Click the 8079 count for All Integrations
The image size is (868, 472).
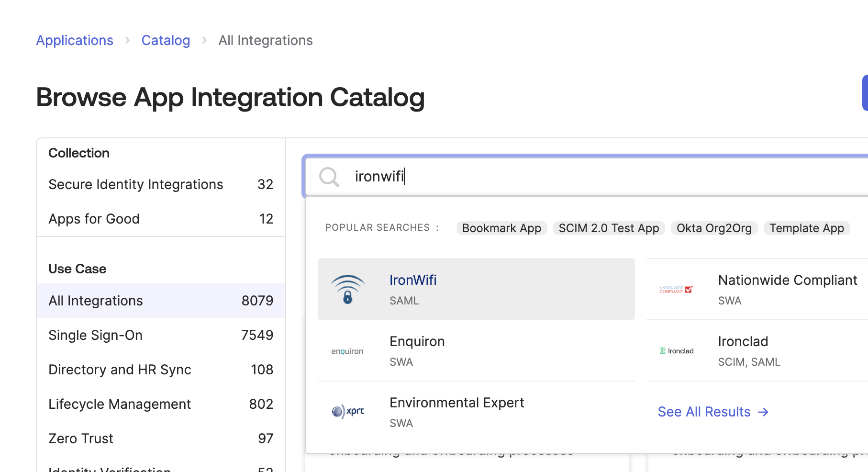257,301
